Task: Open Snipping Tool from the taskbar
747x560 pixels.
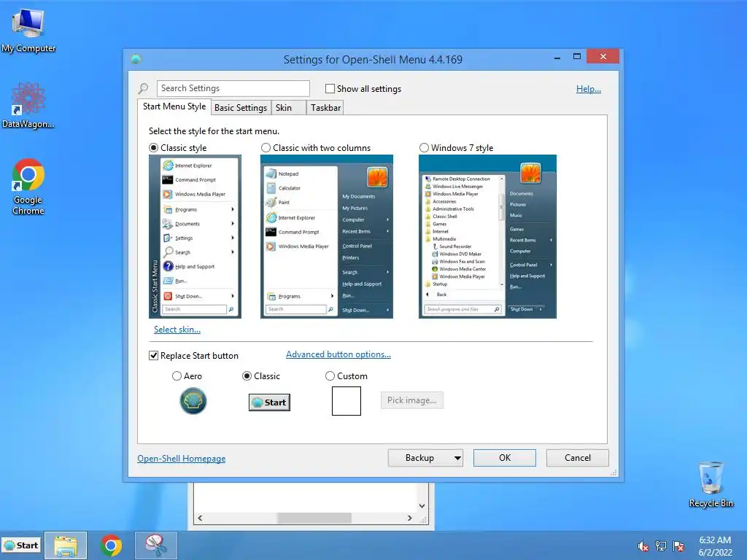Action: tap(156, 545)
